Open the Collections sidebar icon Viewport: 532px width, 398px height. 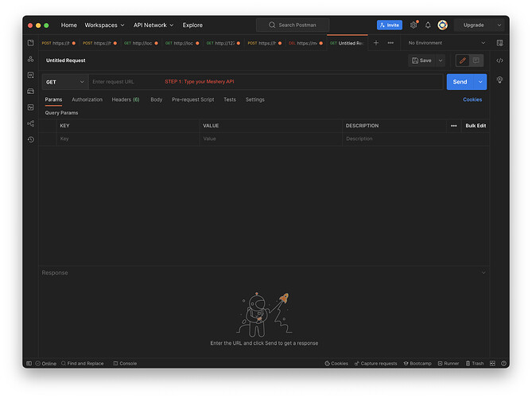(x=30, y=43)
